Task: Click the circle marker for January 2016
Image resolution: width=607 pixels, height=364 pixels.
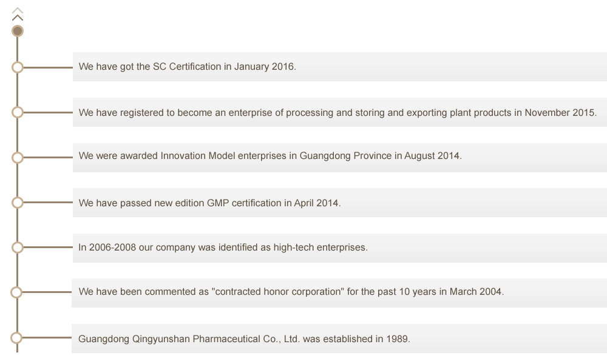Action: 18,67
